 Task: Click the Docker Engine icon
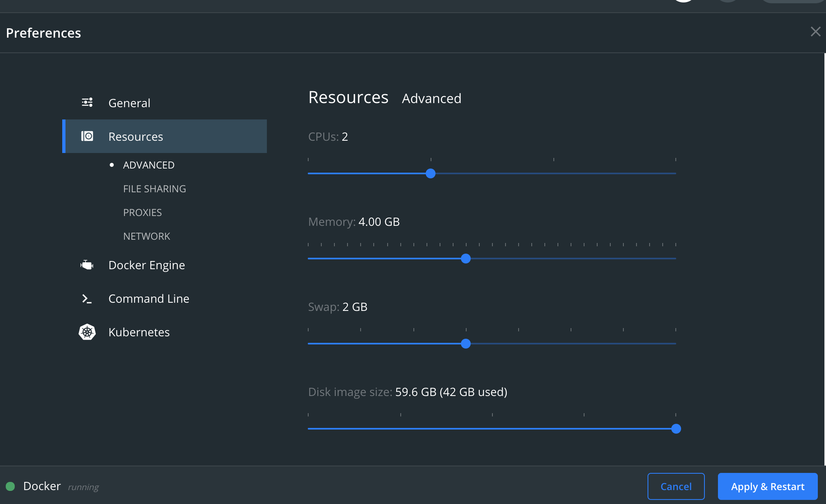click(87, 265)
